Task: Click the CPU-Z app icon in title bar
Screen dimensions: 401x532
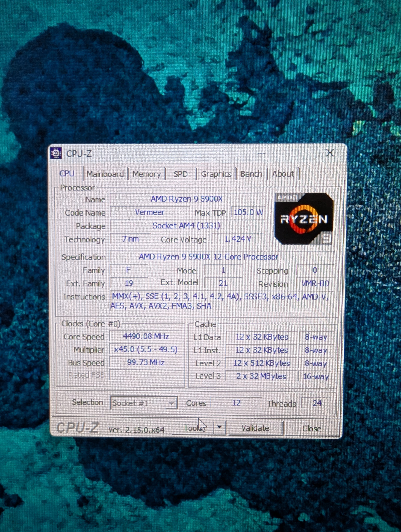Action: 56,153
